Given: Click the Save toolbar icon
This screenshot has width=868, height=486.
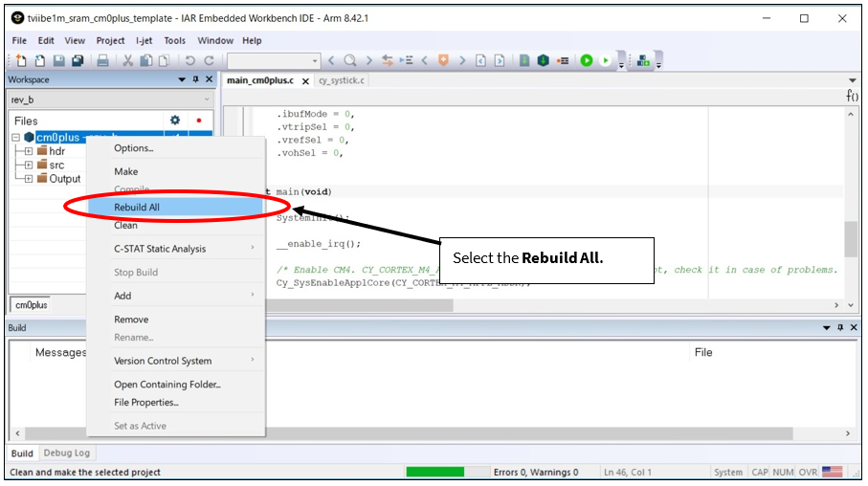Looking at the screenshot, I should coord(58,60).
